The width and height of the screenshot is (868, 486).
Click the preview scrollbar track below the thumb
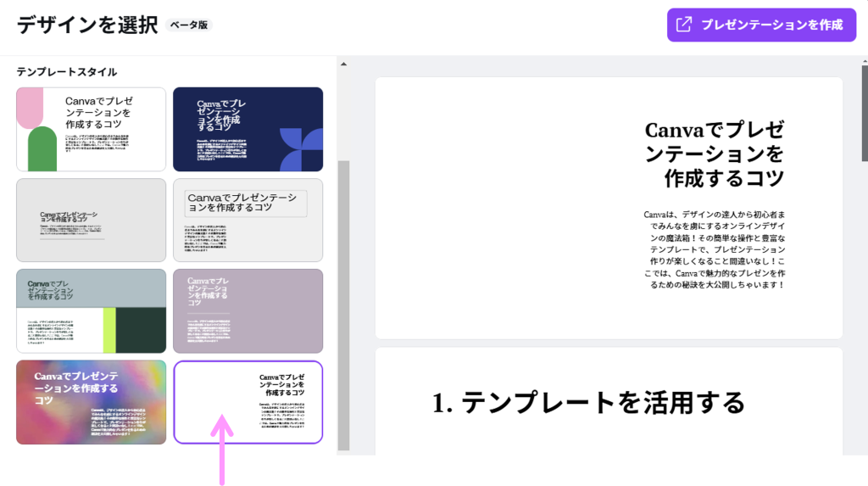click(864, 322)
